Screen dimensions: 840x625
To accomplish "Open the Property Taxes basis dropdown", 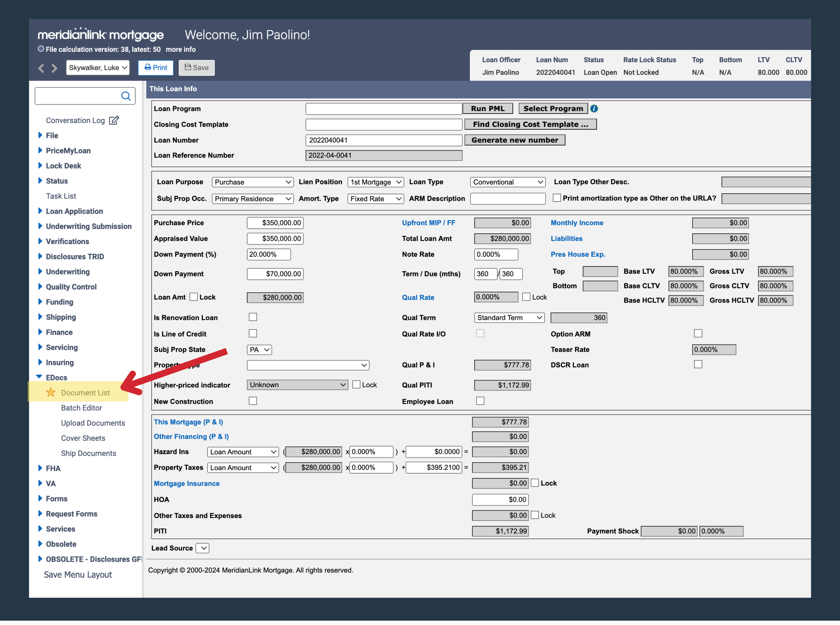I will click(x=243, y=468).
